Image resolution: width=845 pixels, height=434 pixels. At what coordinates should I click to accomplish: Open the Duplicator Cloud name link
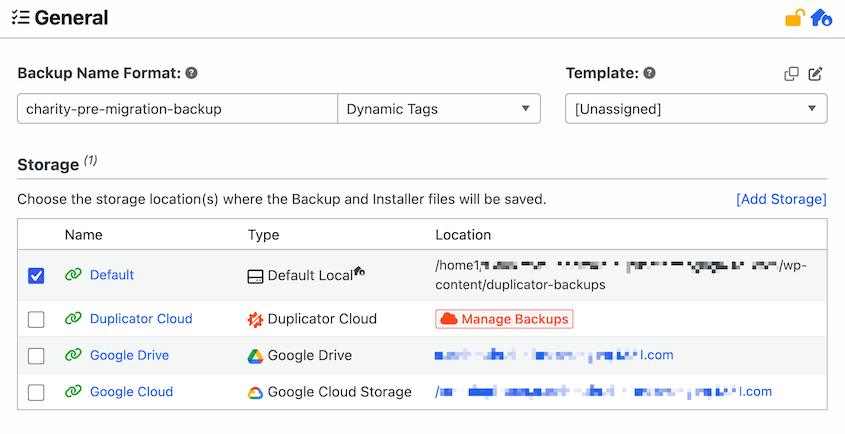tap(141, 319)
